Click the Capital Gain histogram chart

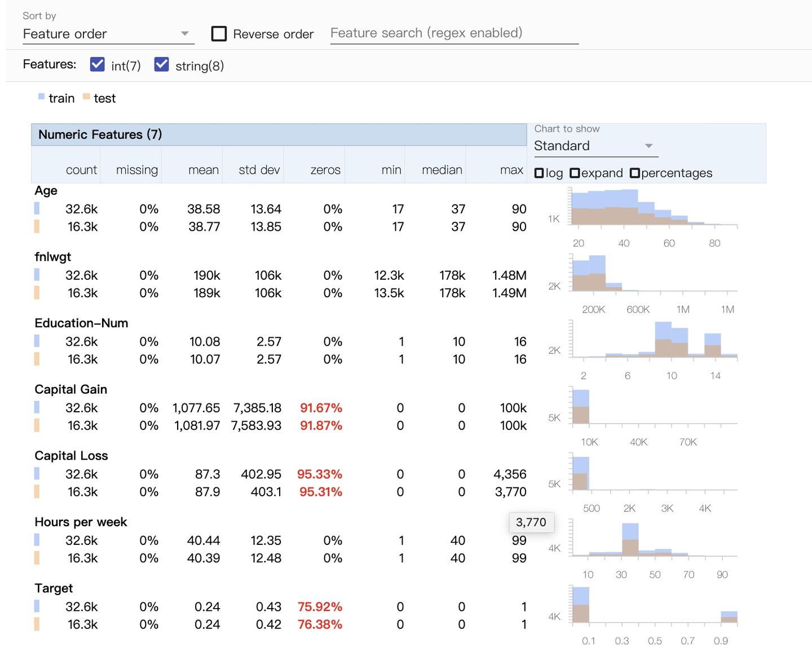tap(653, 406)
